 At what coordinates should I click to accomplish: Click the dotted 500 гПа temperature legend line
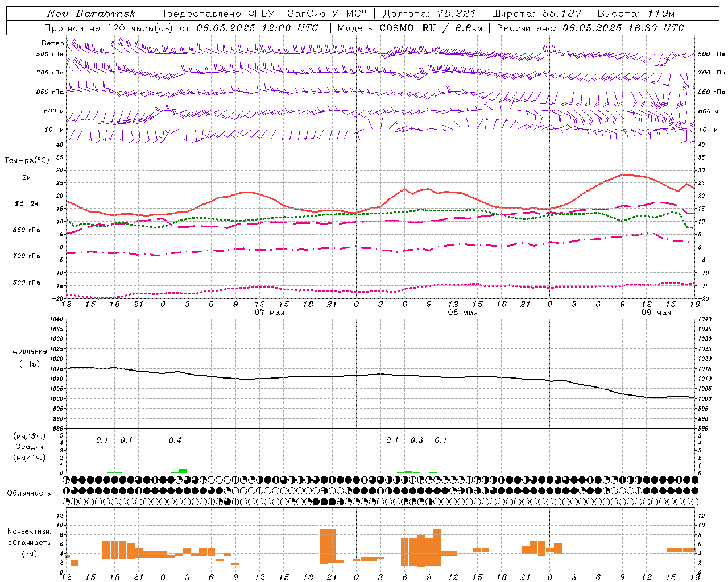click(25, 289)
